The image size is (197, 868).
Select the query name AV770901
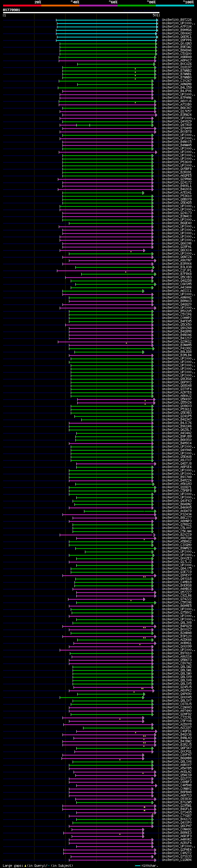click(x=11, y=10)
